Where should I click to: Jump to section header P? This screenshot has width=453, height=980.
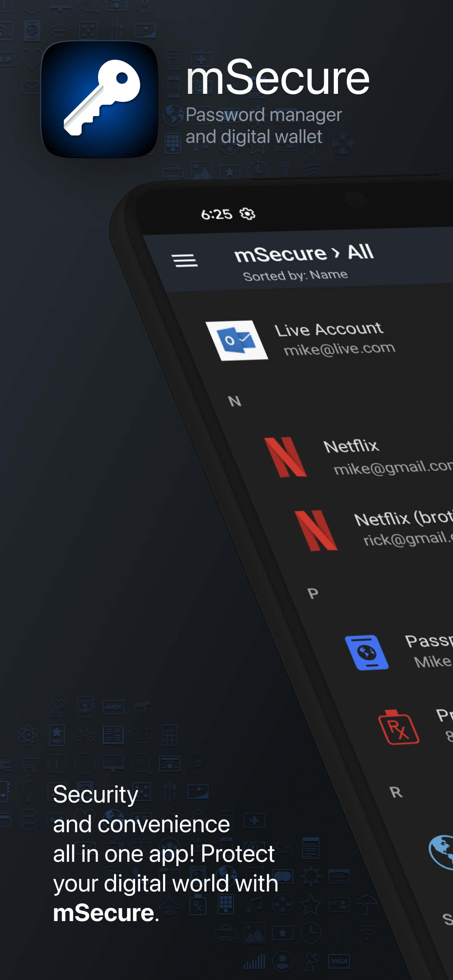click(313, 593)
